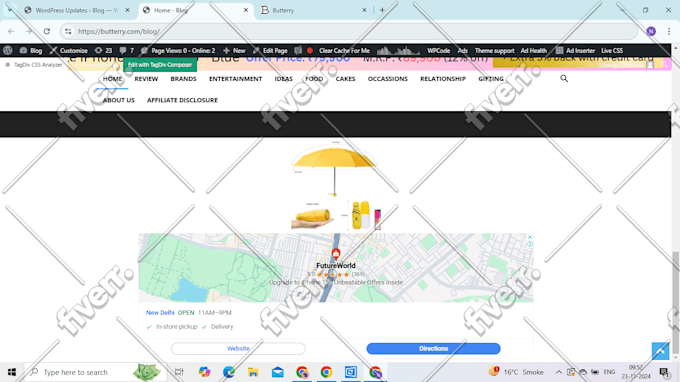Go to the HOME menu item
The image size is (680, 382).
[112, 78]
